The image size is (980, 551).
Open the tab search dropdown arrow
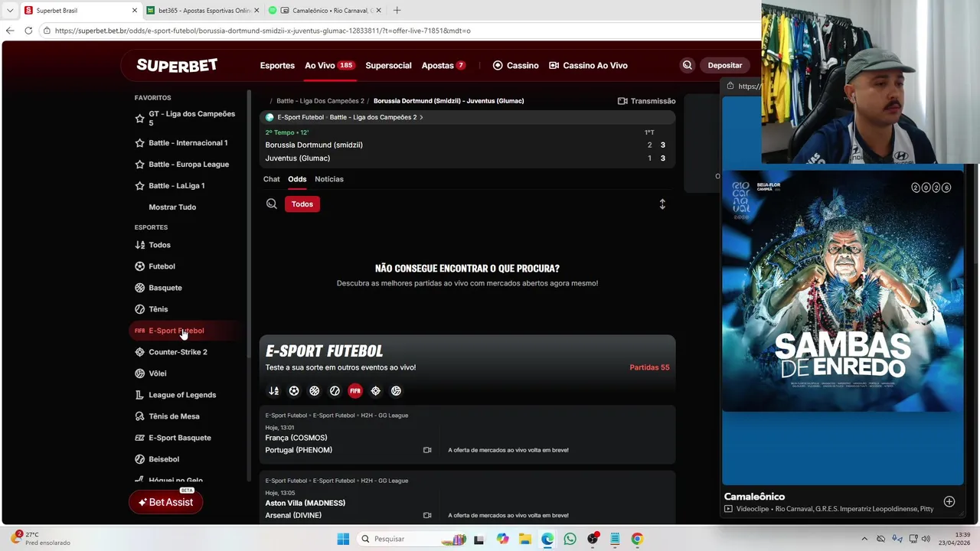[x=10, y=11]
